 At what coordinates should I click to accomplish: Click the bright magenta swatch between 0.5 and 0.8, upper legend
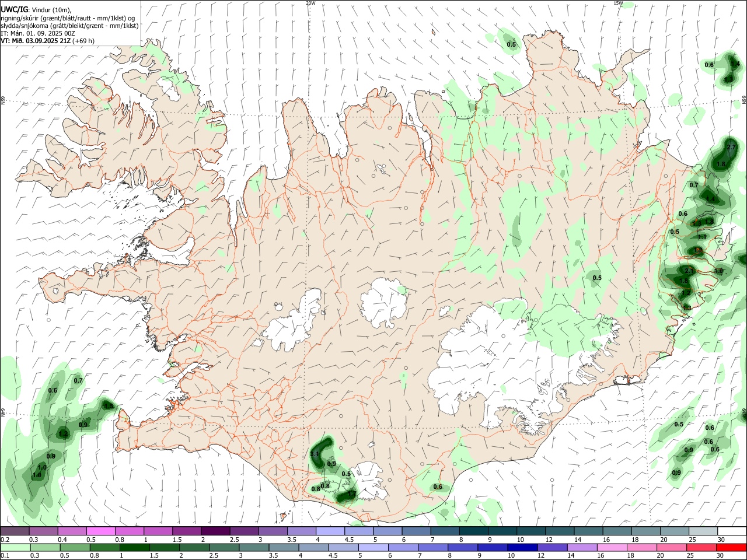click(101, 531)
